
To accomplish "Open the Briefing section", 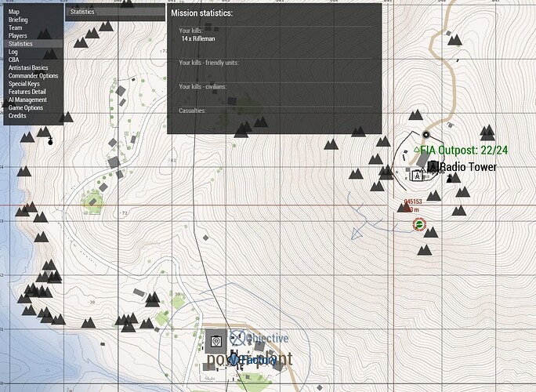I will pos(18,20).
